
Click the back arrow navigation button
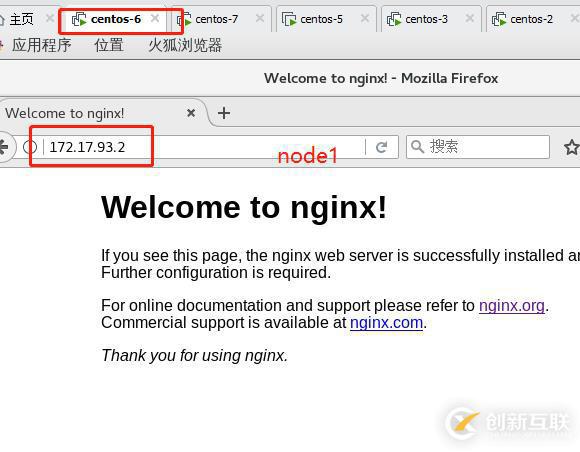pyautogui.click(x=4, y=147)
